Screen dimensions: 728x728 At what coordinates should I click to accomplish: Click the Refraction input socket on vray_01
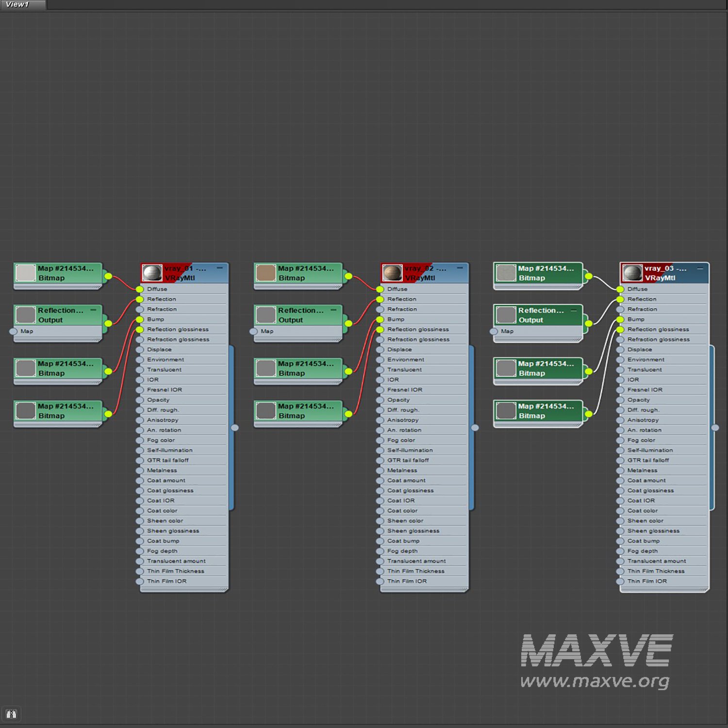[x=140, y=310]
